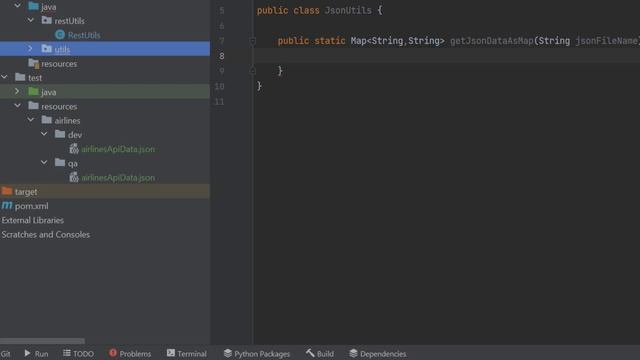Open airlinesApiData.json under qa

pos(118,178)
